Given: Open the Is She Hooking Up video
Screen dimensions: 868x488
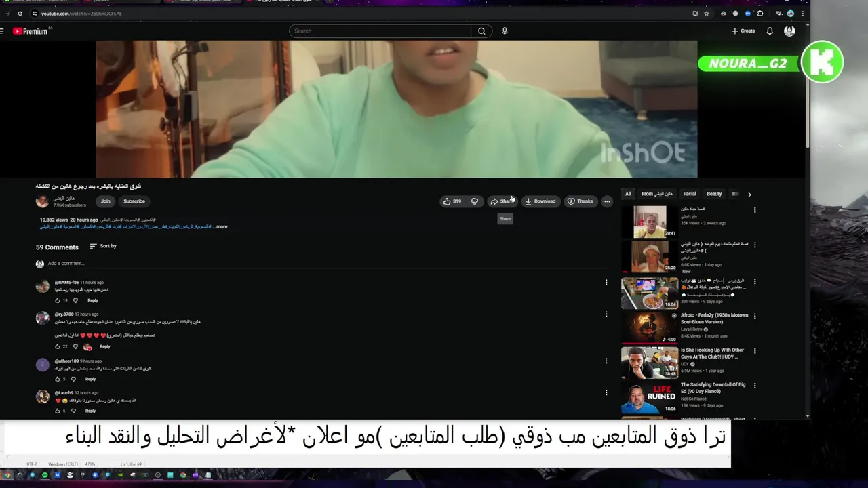Looking at the screenshot, I should click(x=650, y=362).
